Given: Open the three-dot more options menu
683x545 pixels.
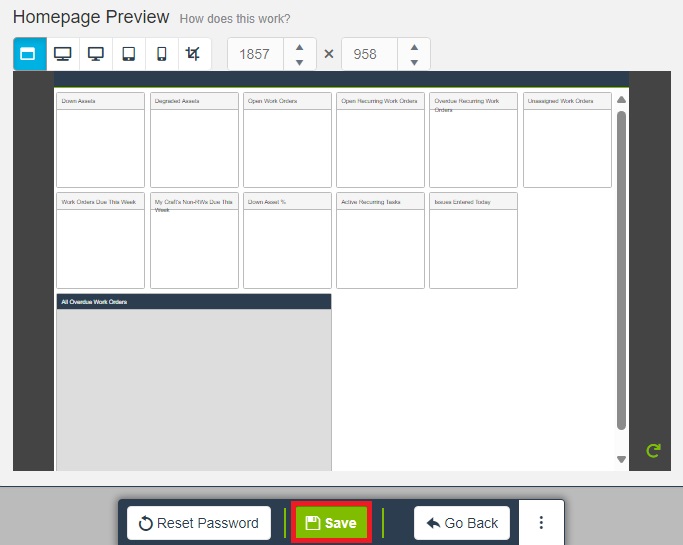Looking at the screenshot, I should [x=541, y=523].
